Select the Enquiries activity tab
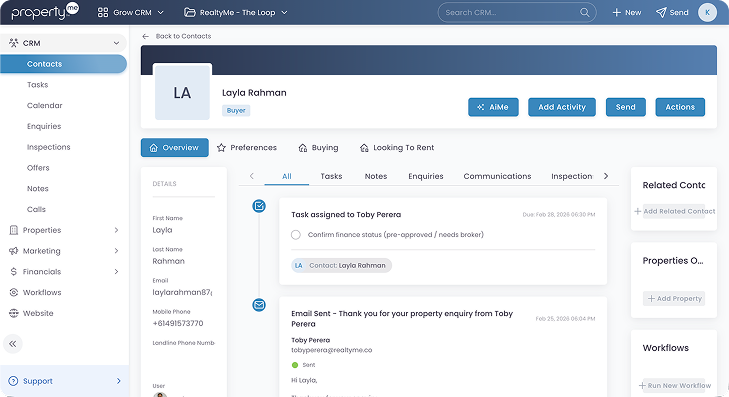The width and height of the screenshot is (729, 397). 426,176
